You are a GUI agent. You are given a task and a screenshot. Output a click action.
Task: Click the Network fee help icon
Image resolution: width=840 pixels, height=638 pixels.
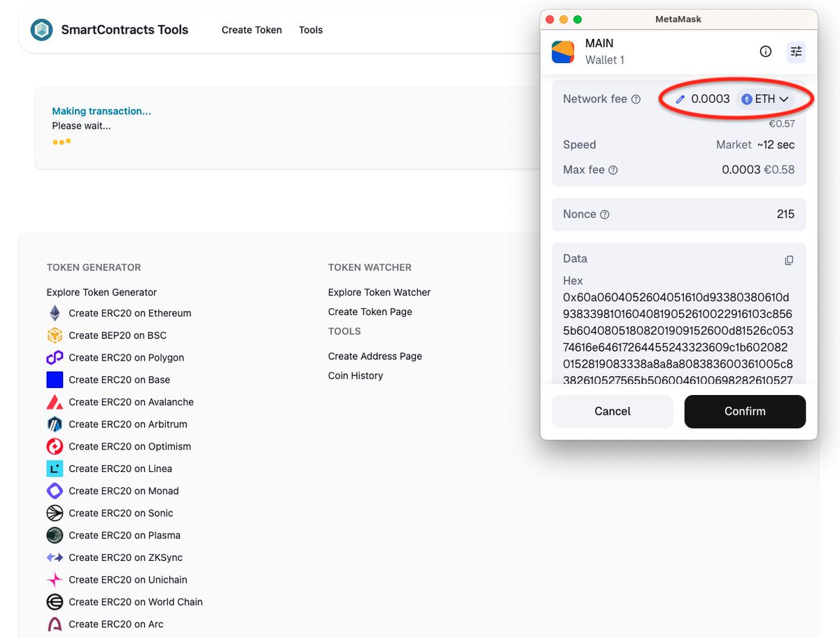tap(636, 99)
